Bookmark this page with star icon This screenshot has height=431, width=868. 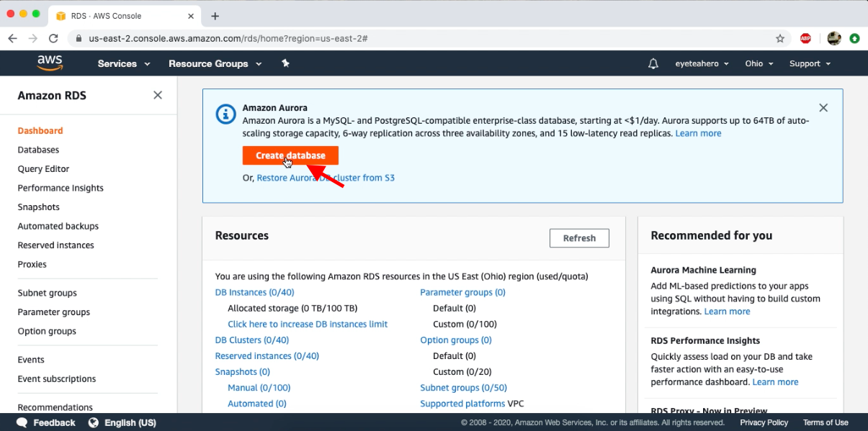click(x=780, y=38)
